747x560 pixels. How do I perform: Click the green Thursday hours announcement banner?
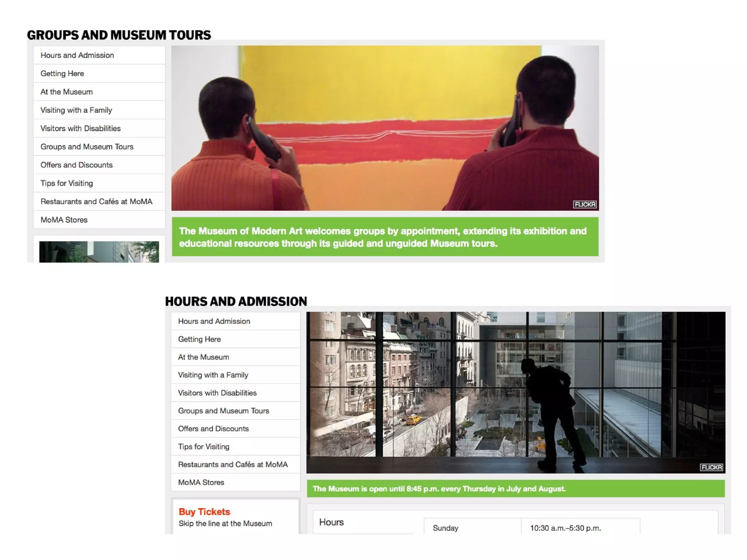click(x=515, y=489)
